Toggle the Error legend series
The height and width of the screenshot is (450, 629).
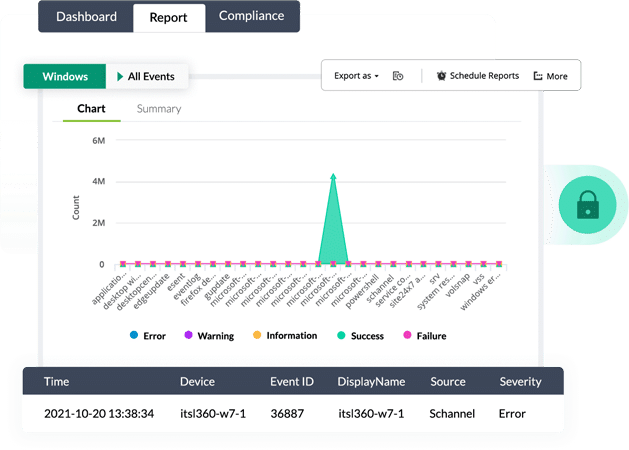click(148, 335)
